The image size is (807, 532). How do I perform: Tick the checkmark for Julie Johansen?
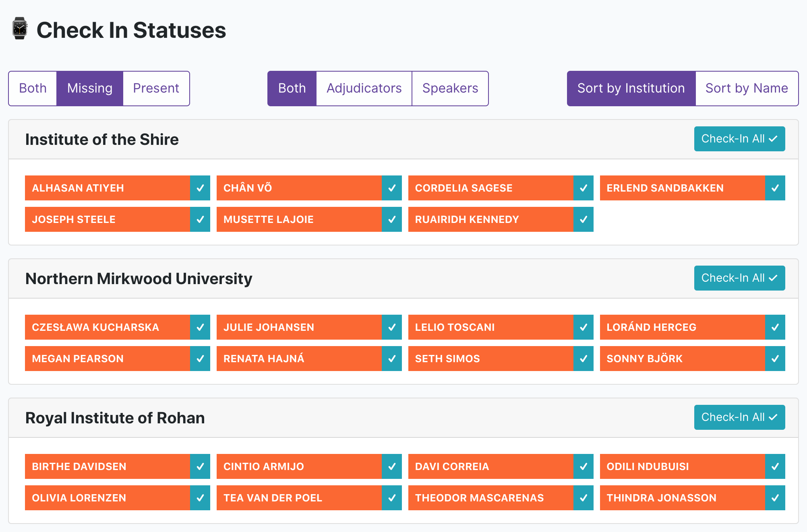pos(392,327)
